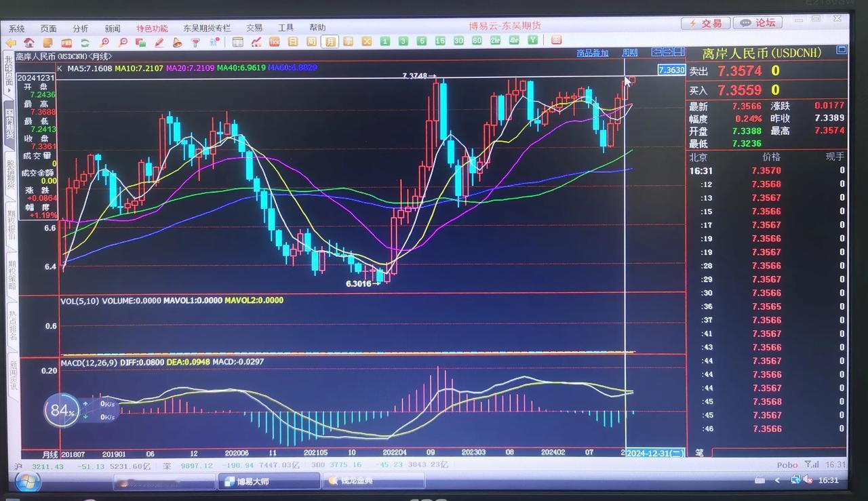
Task: Click the 7.3630 price label on the axis
Action: [x=671, y=70]
